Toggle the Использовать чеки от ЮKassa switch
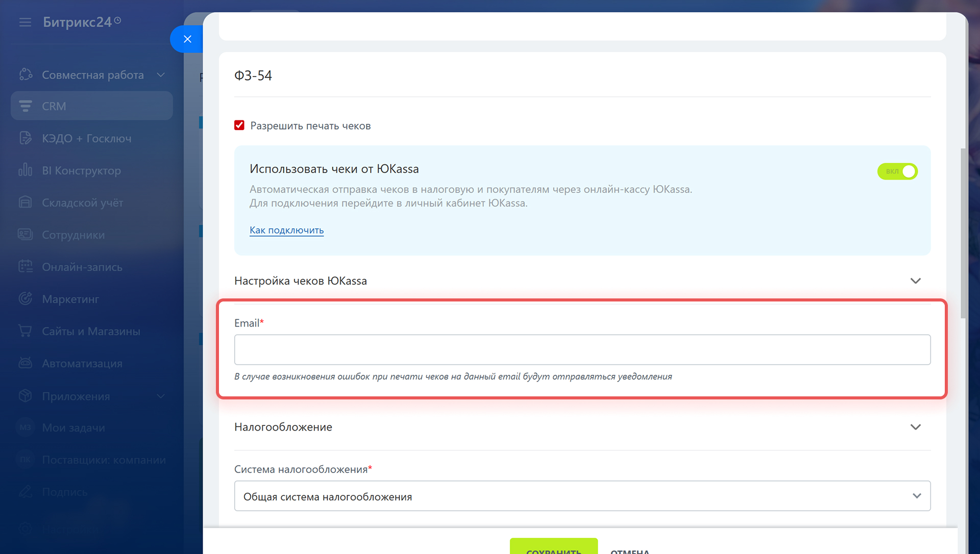Viewport: 980px width, 554px height. click(x=897, y=171)
